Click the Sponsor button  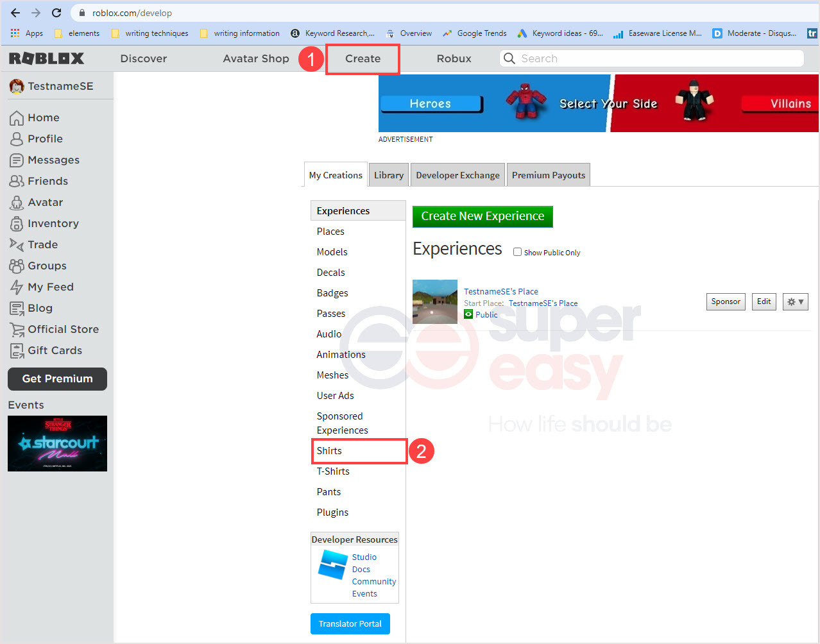point(726,301)
